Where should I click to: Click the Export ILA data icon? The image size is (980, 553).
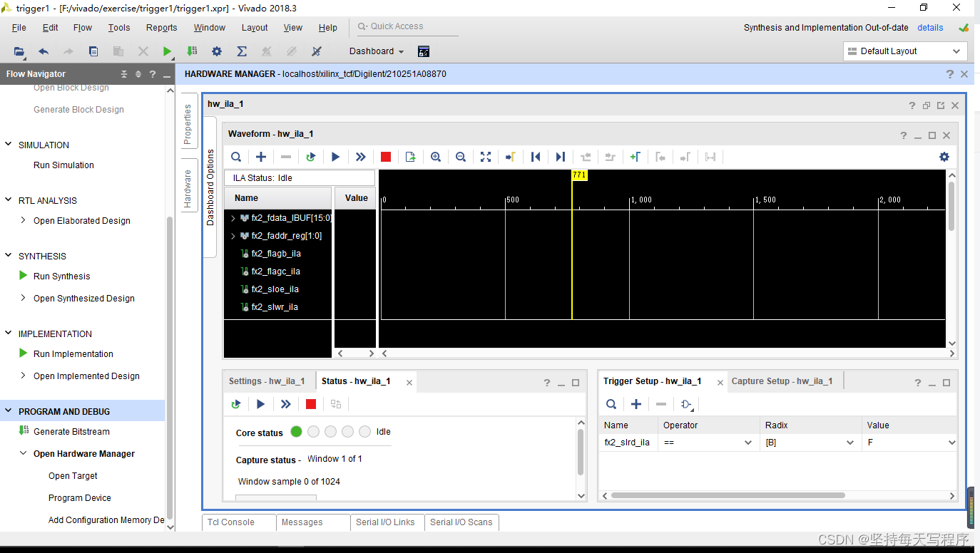(x=411, y=157)
